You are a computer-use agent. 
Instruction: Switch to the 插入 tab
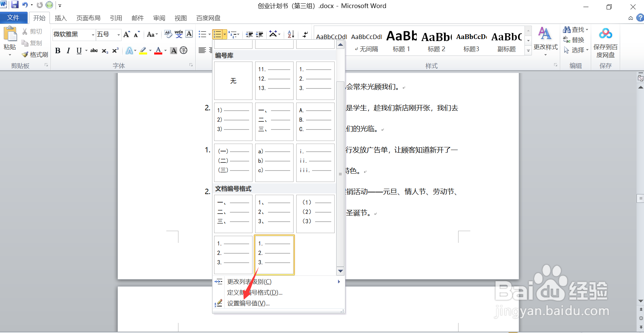pyautogui.click(x=61, y=18)
